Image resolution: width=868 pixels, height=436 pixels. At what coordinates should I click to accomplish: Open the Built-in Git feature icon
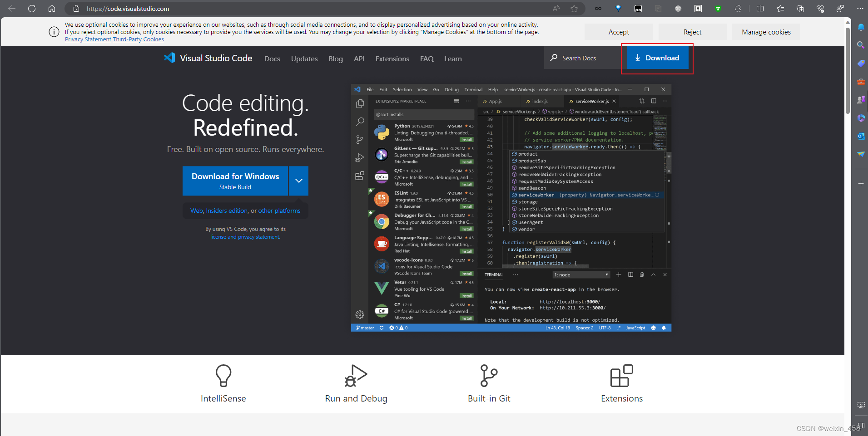coord(489,376)
